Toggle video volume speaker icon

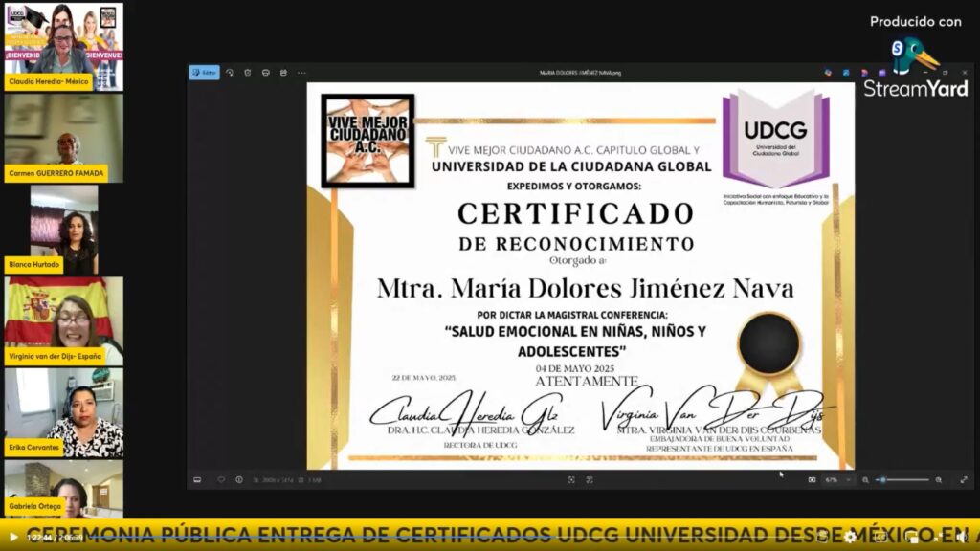[963, 537]
